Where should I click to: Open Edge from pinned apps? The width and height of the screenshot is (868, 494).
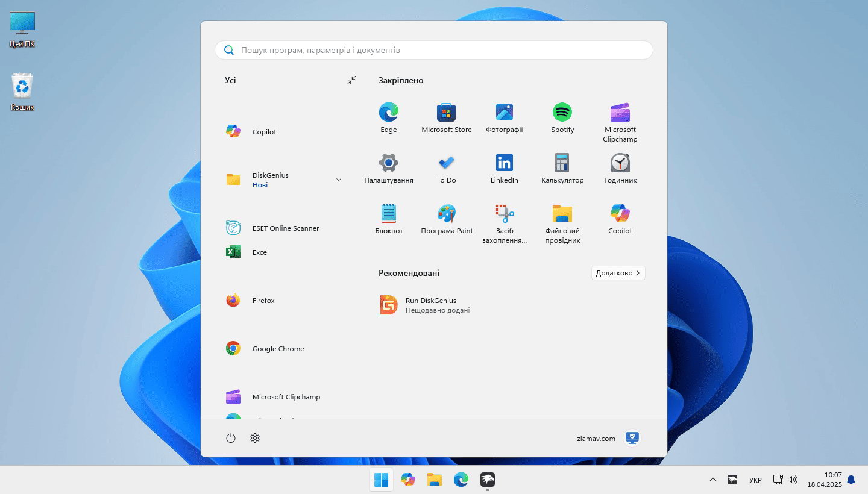389,118
